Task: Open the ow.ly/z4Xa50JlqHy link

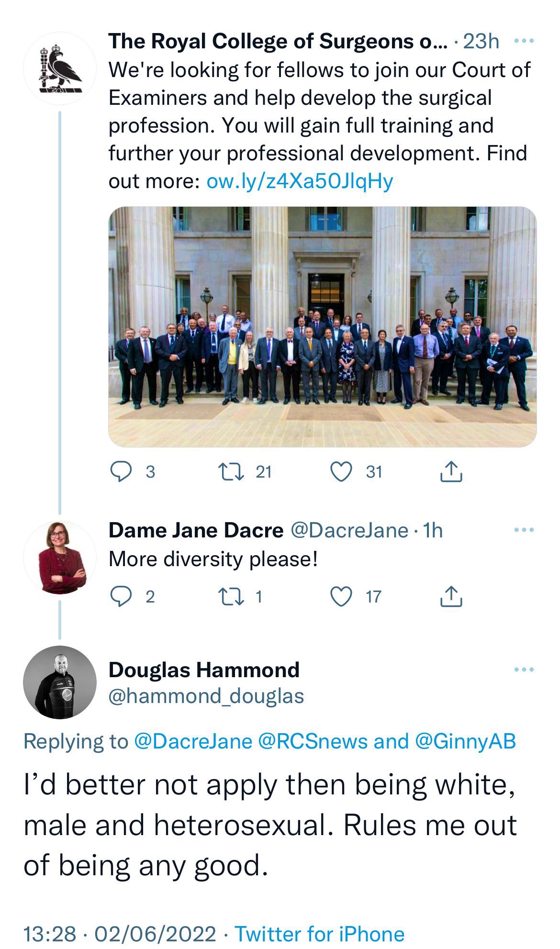Action: click(x=300, y=181)
